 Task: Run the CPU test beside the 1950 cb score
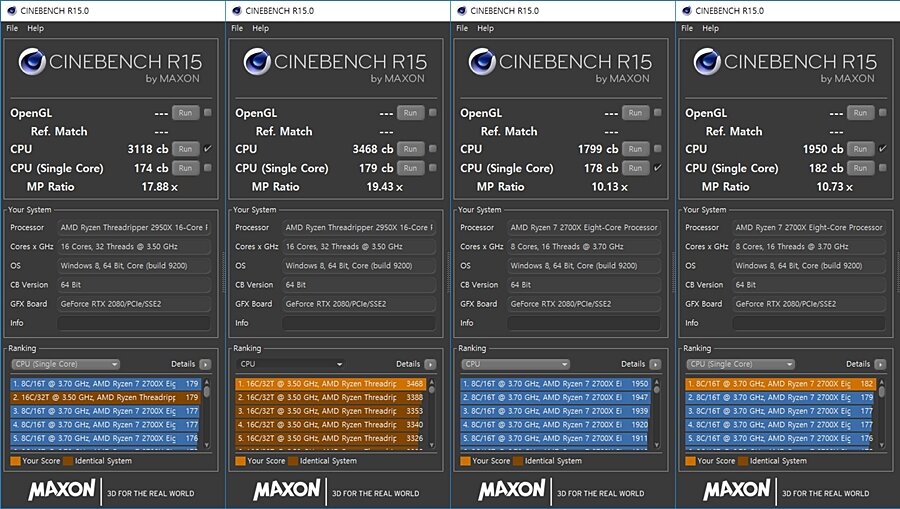[860, 149]
